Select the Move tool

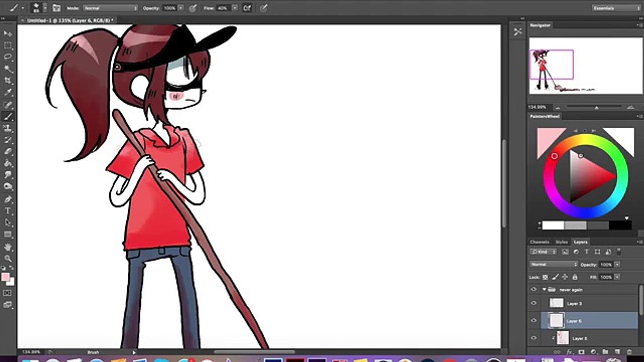[x=8, y=33]
